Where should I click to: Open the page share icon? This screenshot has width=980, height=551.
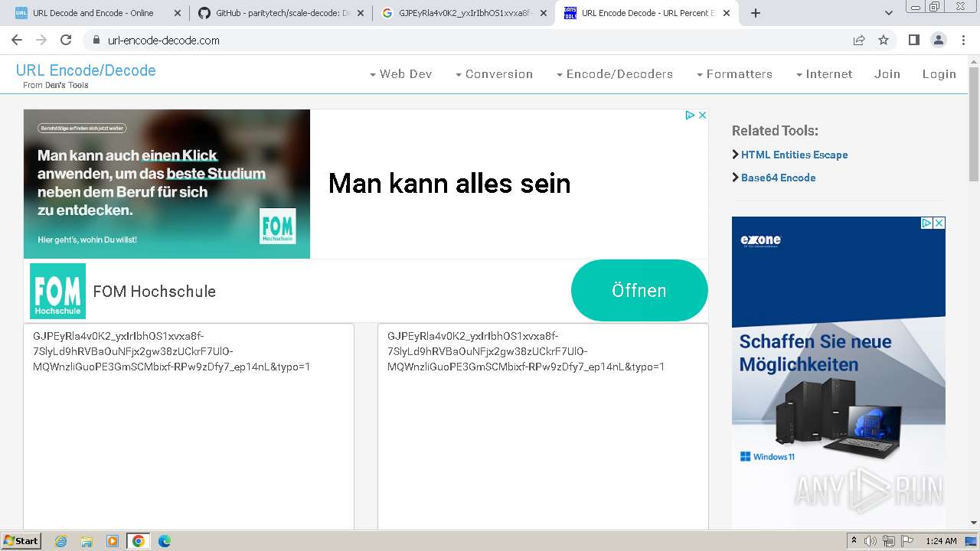pyautogui.click(x=859, y=40)
